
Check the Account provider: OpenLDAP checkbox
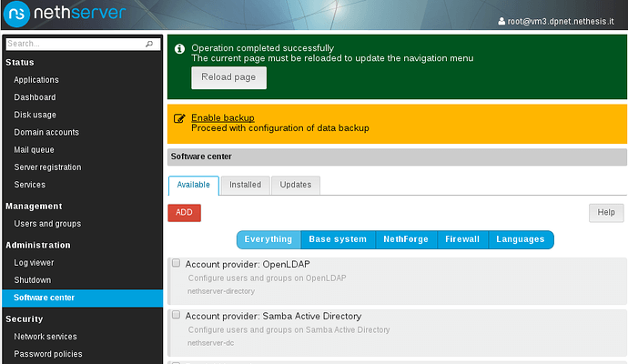click(176, 263)
